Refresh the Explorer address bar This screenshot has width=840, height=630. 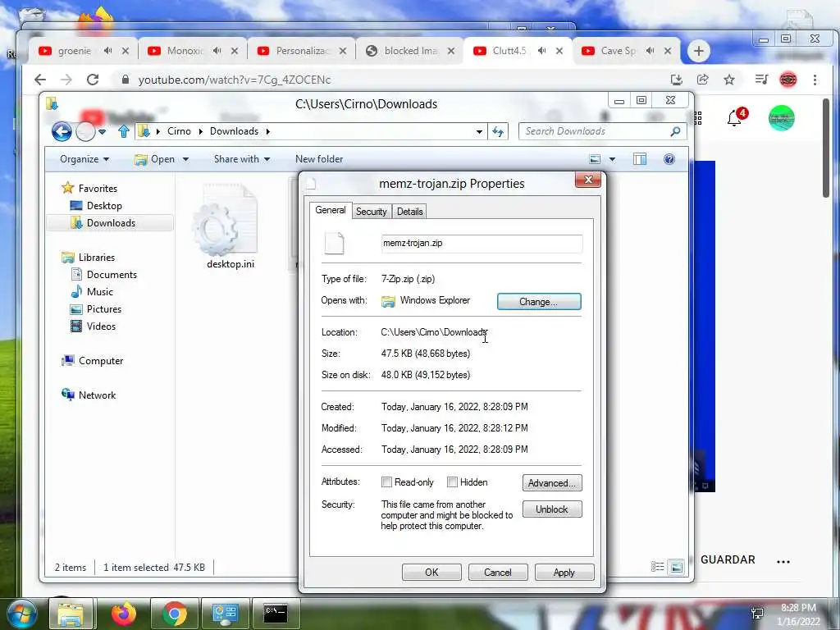coord(498,131)
